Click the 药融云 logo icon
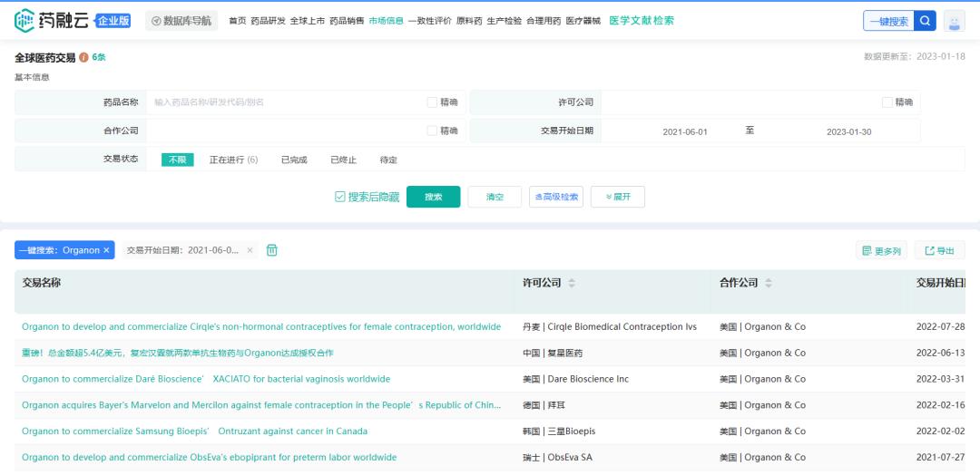This screenshot has height=475, width=980. [x=24, y=21]
